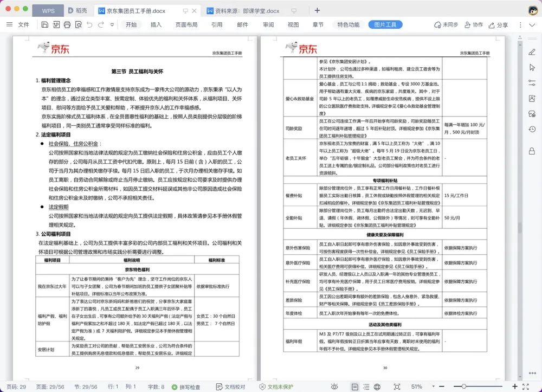Image resolution: width=542 pixels, height=392 pixels.
Task: Click the selection cursor icon in sidebar
Action: (532, 67)
